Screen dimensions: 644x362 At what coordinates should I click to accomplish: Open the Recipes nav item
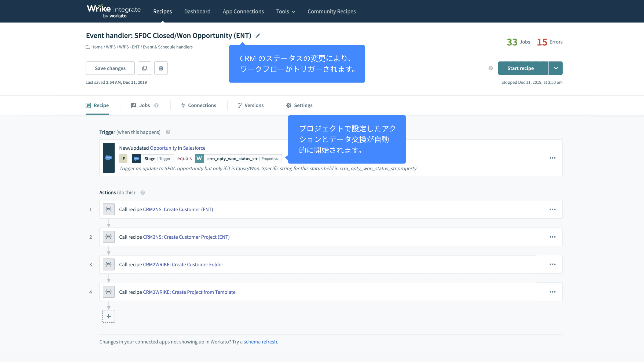pyautogui.click(x=162, y=11)
